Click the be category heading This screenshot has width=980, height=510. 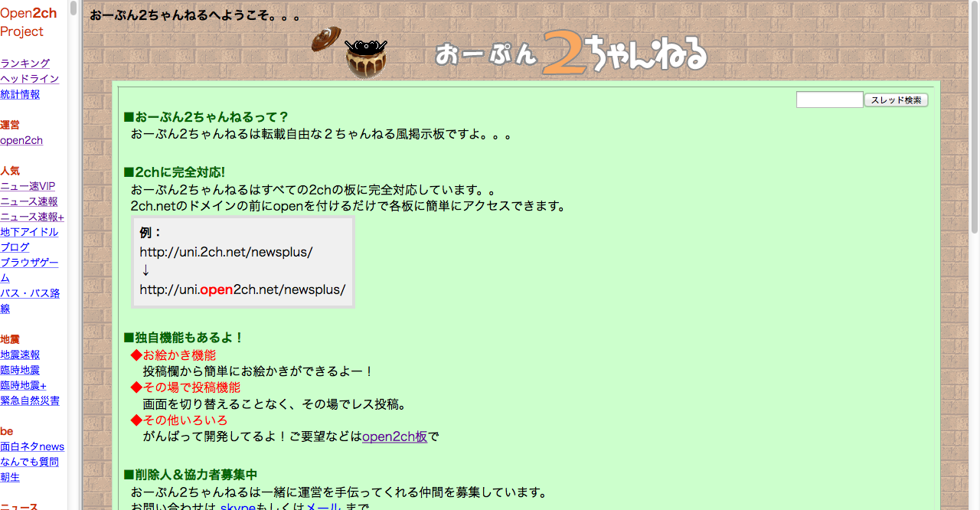point(6,431)
